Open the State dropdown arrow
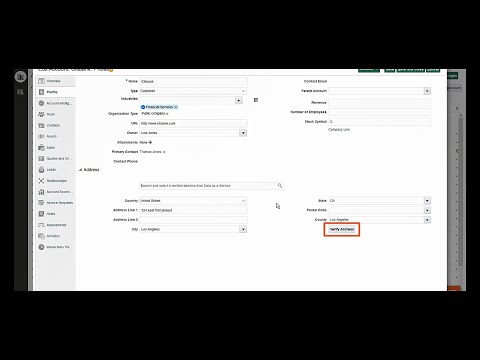Image resolution: width=480 pixels, height=360 pixels. click(x=427, y=201)
